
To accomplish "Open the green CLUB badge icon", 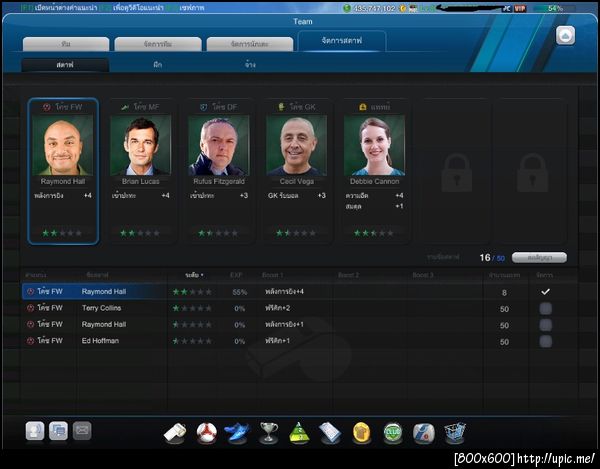I will pyautogui.click(x=393, y=433).
